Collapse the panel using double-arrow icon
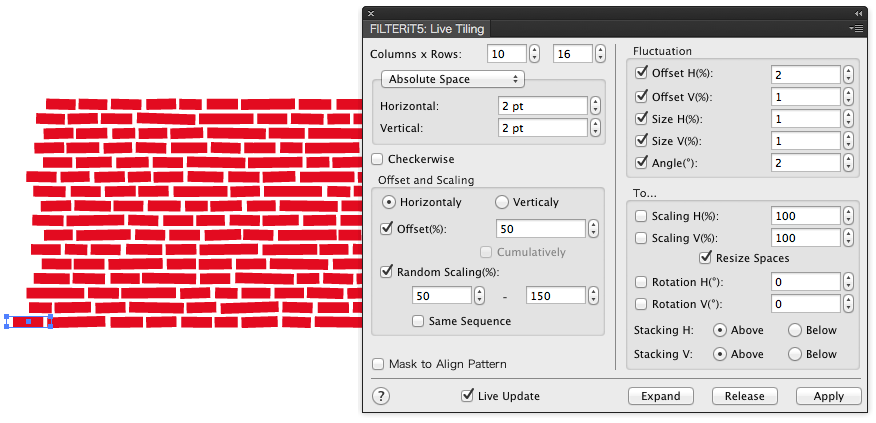This screenshot has height=423, width=876. [858, 13]
